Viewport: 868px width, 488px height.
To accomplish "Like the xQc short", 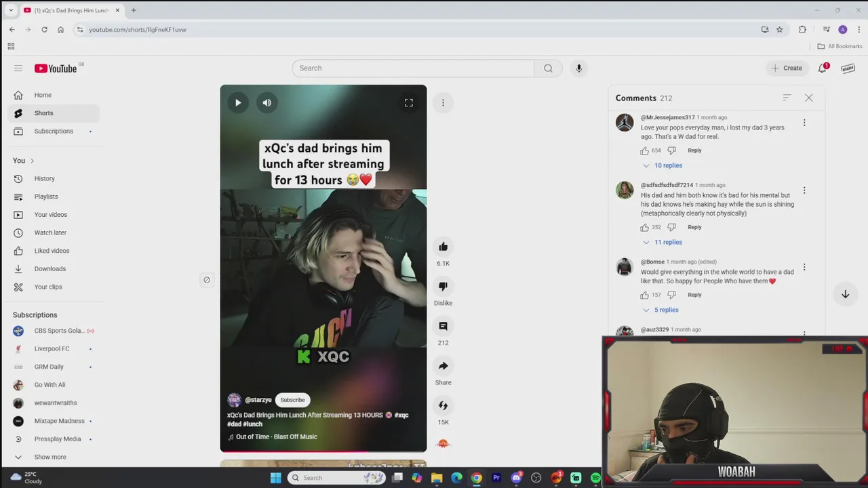I will (x=443, y=247).
